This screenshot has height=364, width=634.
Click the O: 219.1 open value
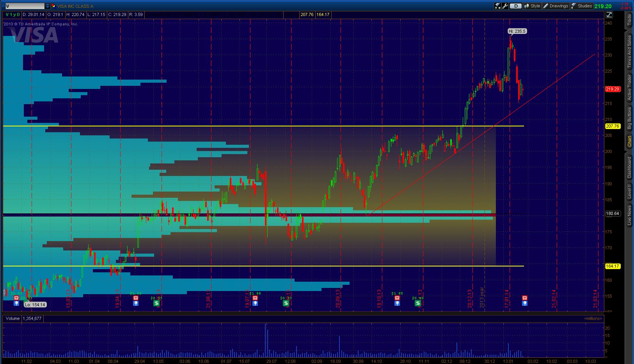coord(55,14)
